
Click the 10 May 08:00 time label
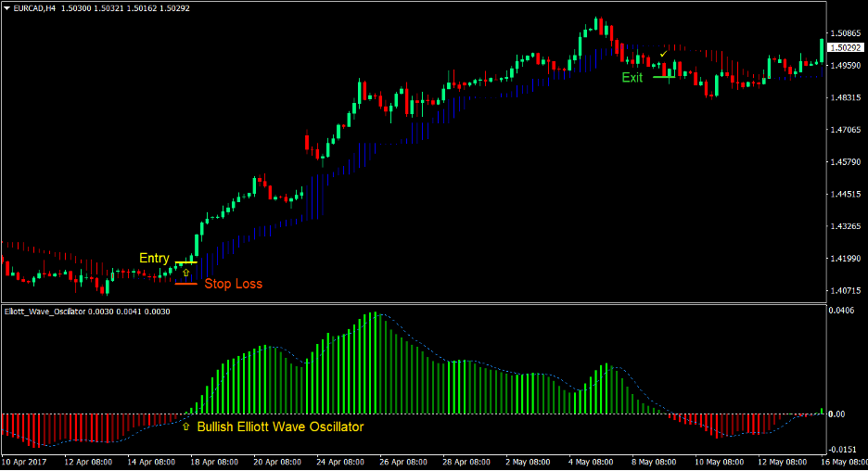719,462
